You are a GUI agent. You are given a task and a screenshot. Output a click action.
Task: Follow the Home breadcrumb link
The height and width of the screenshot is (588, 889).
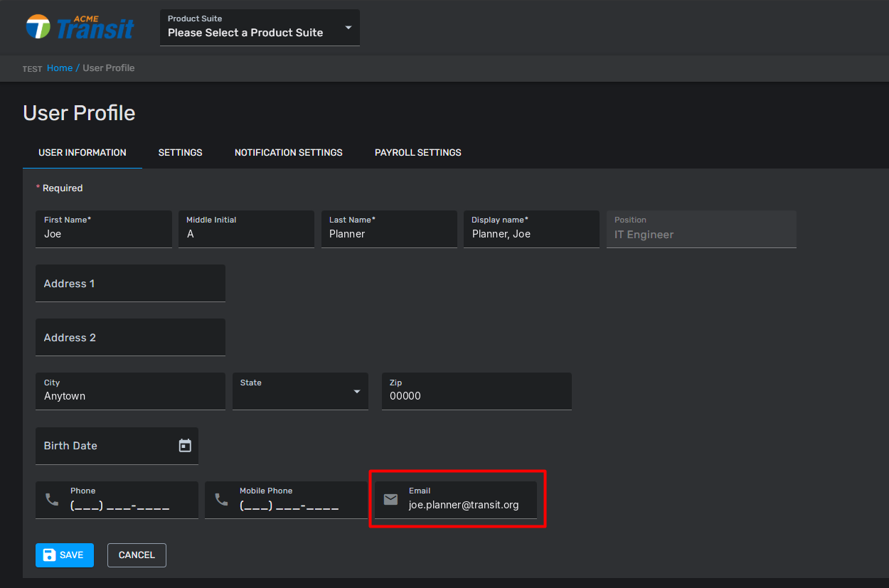pyautogui.click(x=60, y=68)
